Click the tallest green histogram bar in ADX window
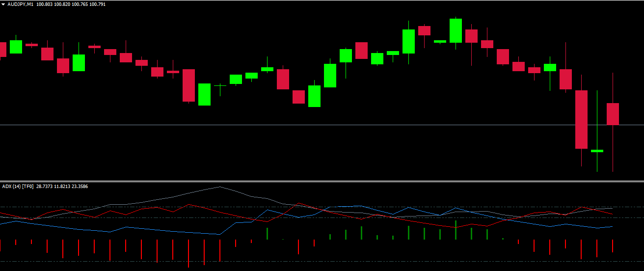The height and width of the screenshot is (271, 644). click(456, 230)
